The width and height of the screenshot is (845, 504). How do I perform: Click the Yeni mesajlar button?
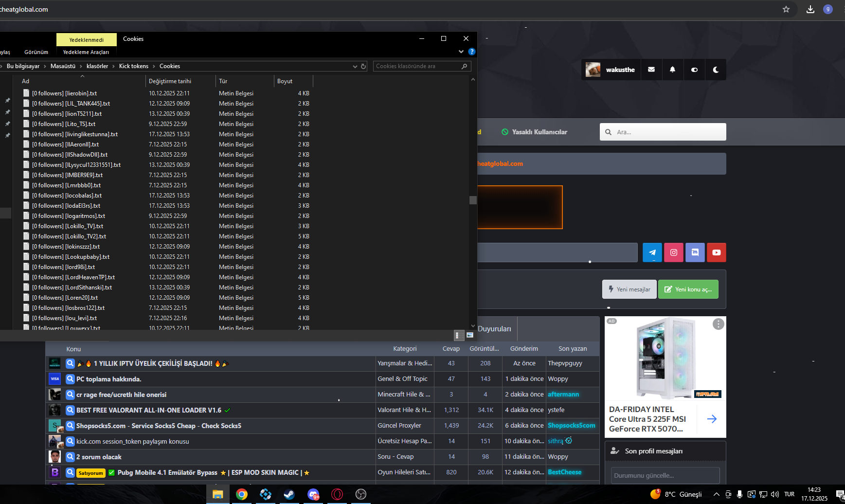click(x=629, y=289)
